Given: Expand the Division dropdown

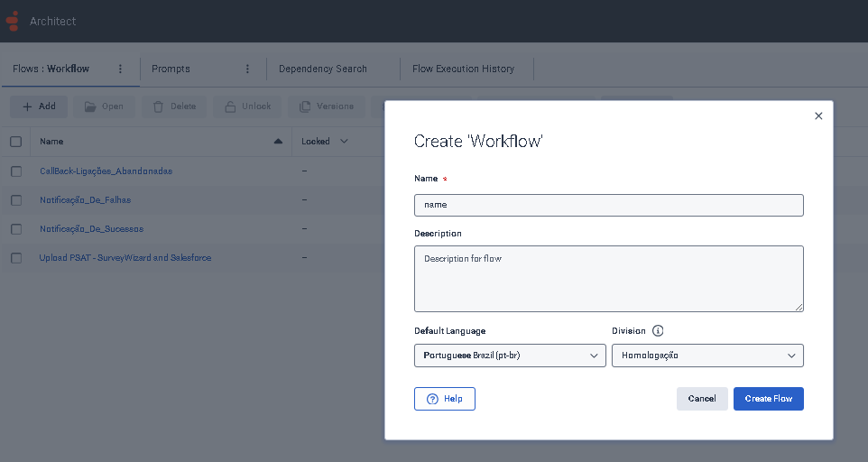Looking at the screenshot, I should click(x=707, y=356).
